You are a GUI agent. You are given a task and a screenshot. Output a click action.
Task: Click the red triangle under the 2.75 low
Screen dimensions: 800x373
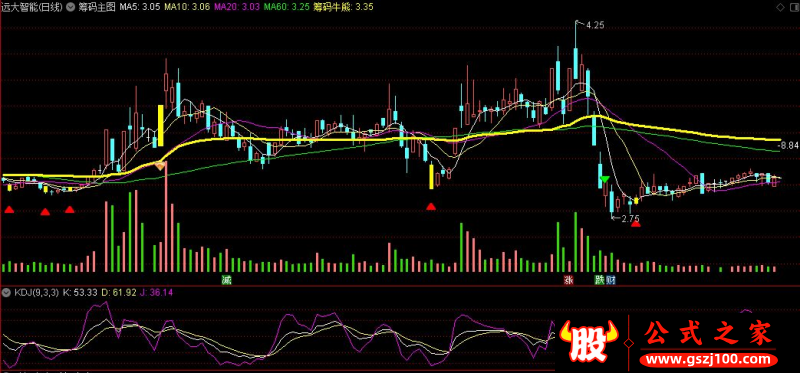(x=635, y=223)
